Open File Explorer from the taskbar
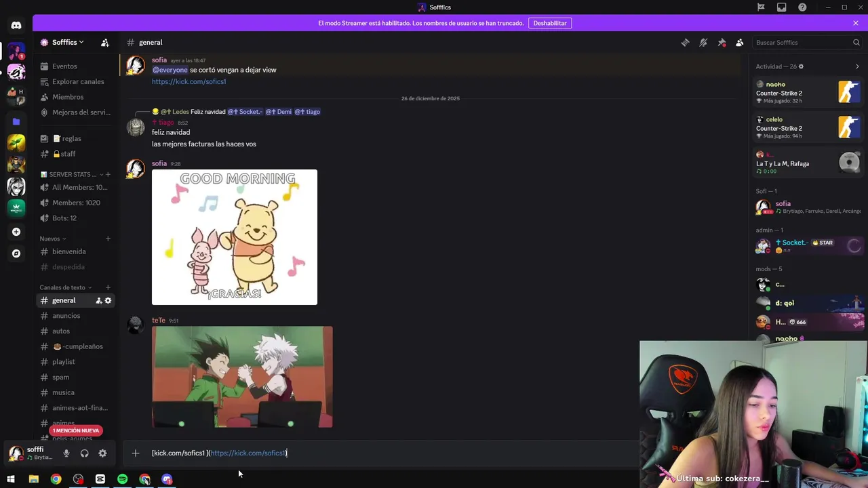868x488 pixels. 34,479
